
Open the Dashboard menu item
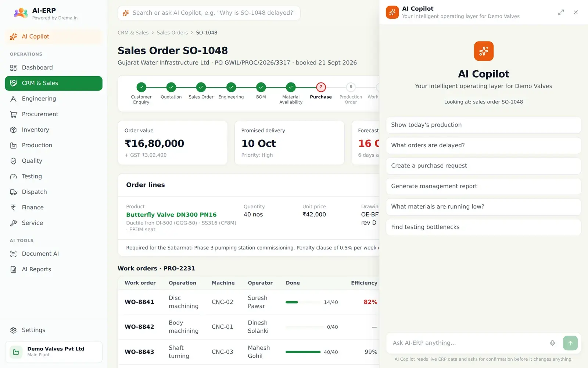click(54, 68)
